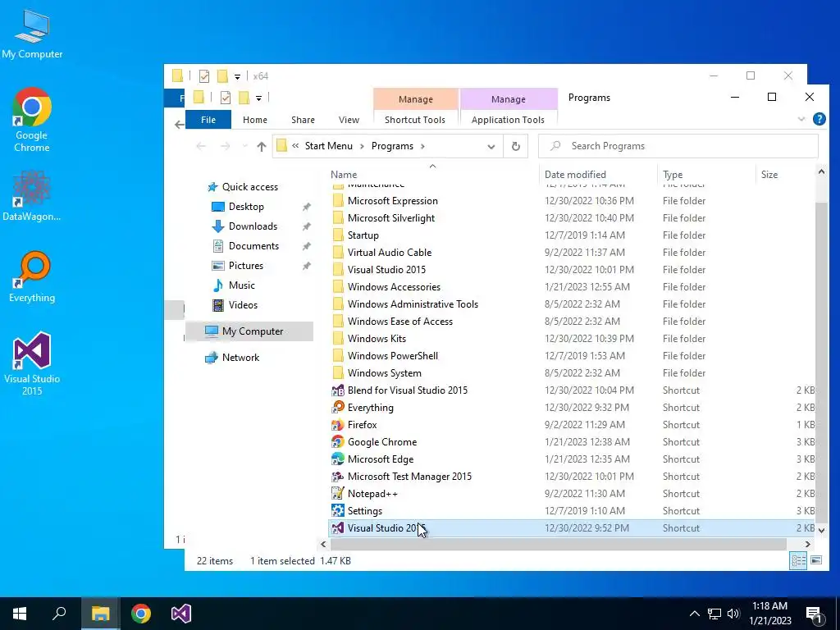The width and height of the screenshot is (840, 630).
Task: Select Music in navigation pane
Action: pos(242,285)
